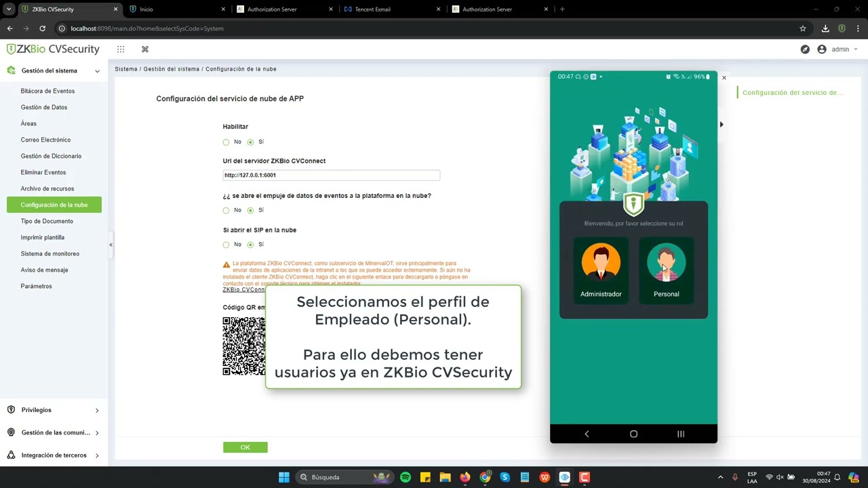868x488 pixels.
Task: Open Áreas in sidebar
Action: [x=28, y=123]
